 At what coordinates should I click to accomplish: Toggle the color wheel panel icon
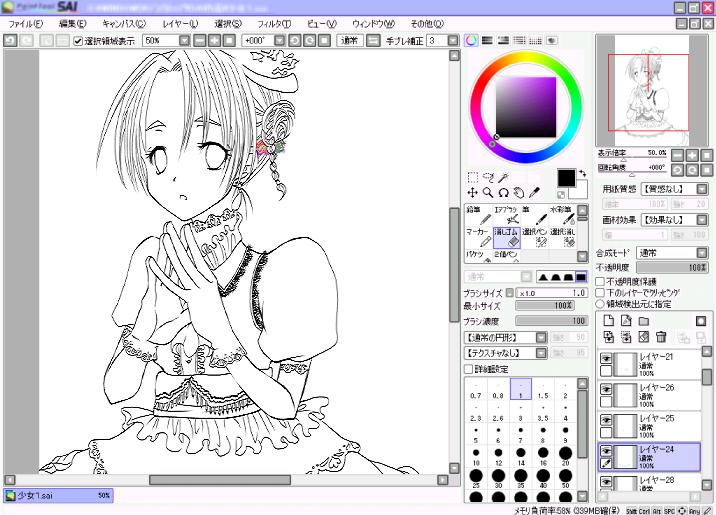(471, 41)
